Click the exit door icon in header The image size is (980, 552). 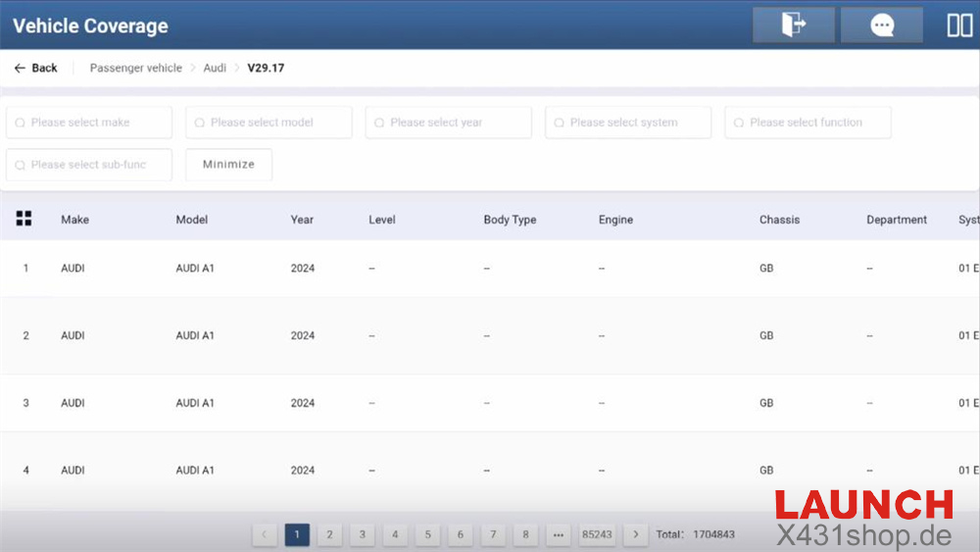point(793,25)
